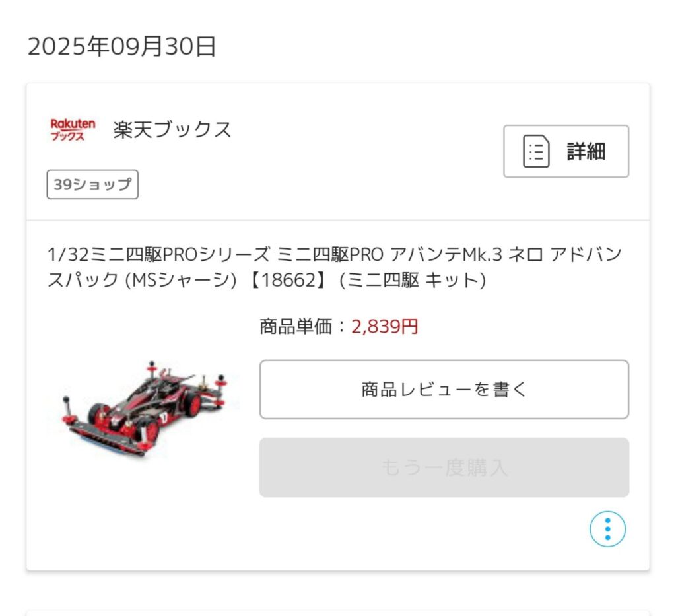This screenshot has width=676, height=616.
Task: Select the 39ショップ badge
Action: [x=92, y=184]
